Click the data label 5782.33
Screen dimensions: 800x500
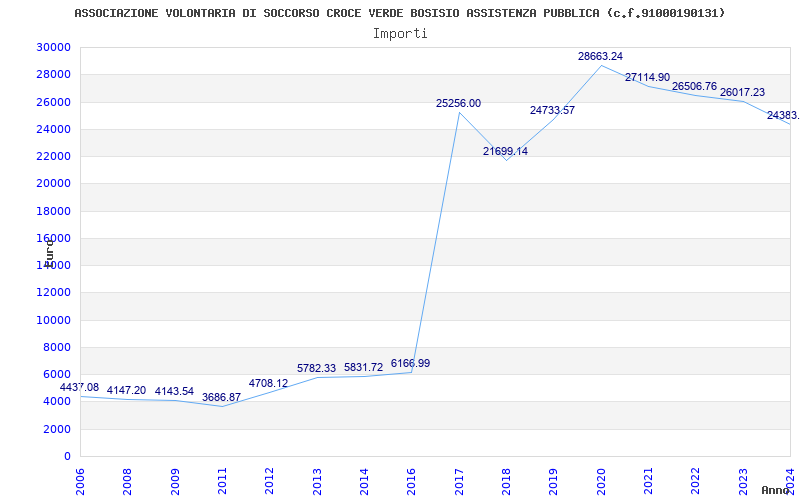point(316,368)
